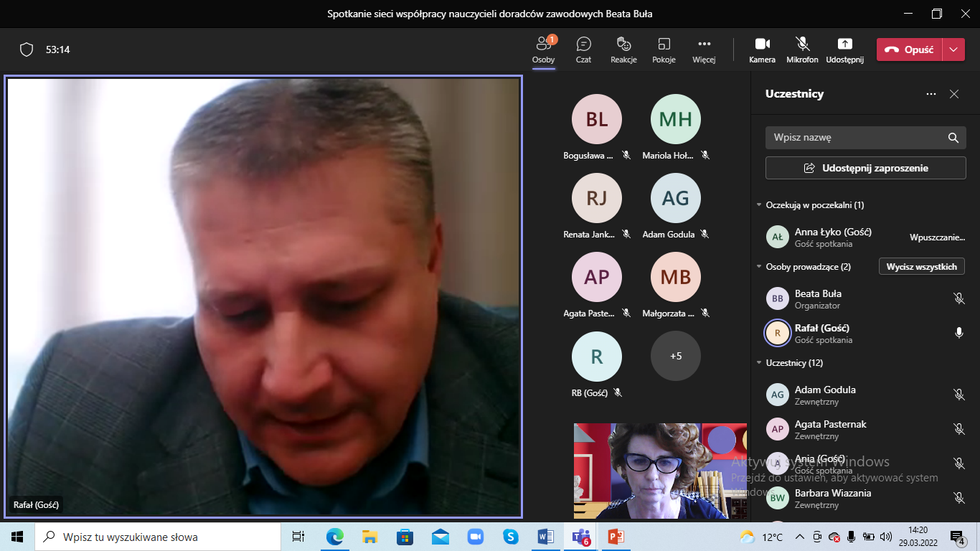980x551 pixels.
Task: Click the Windows taskbar search box
Action: 158,537
